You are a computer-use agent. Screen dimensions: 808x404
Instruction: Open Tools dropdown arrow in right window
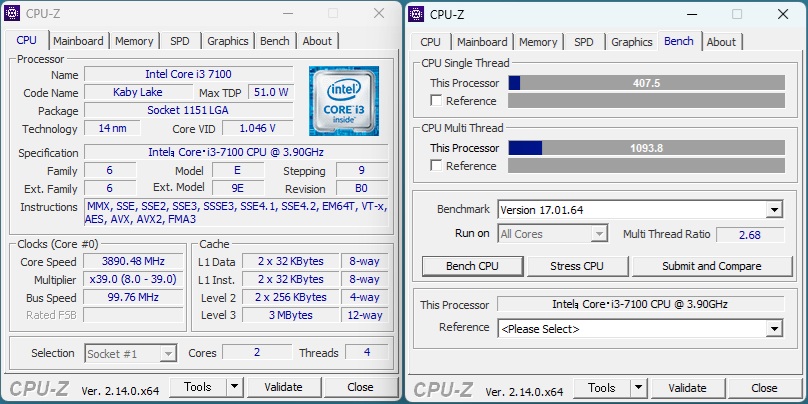click(x=638, y=388)
